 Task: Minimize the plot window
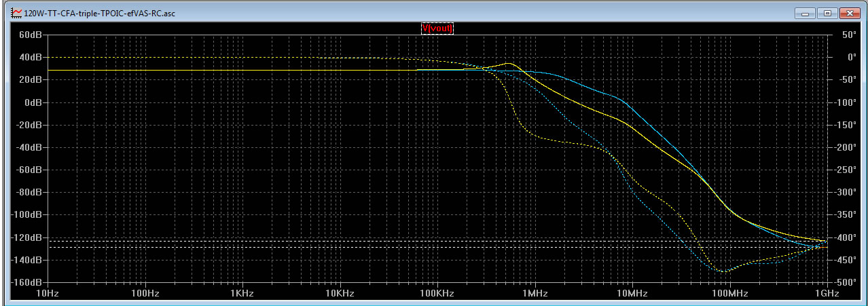point(806,13)
